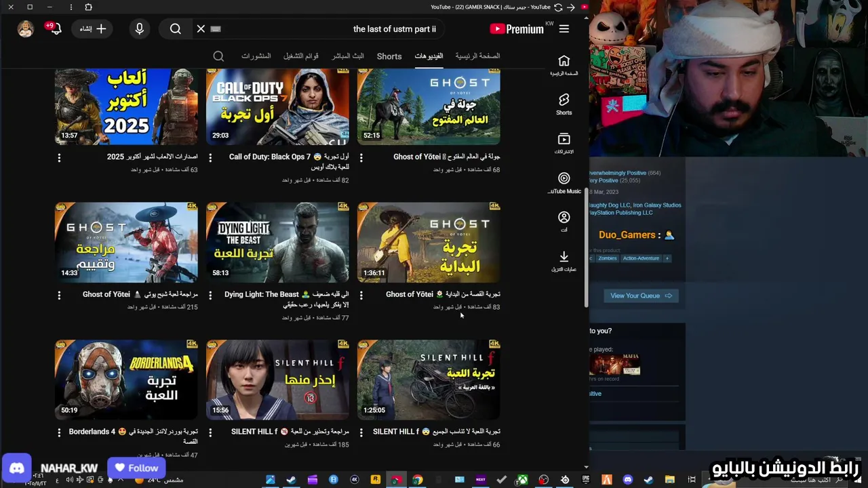This screenshot has height=488, width=868.
Task: Click the Follow button on the stream overlay
Action: click(136, 468)
